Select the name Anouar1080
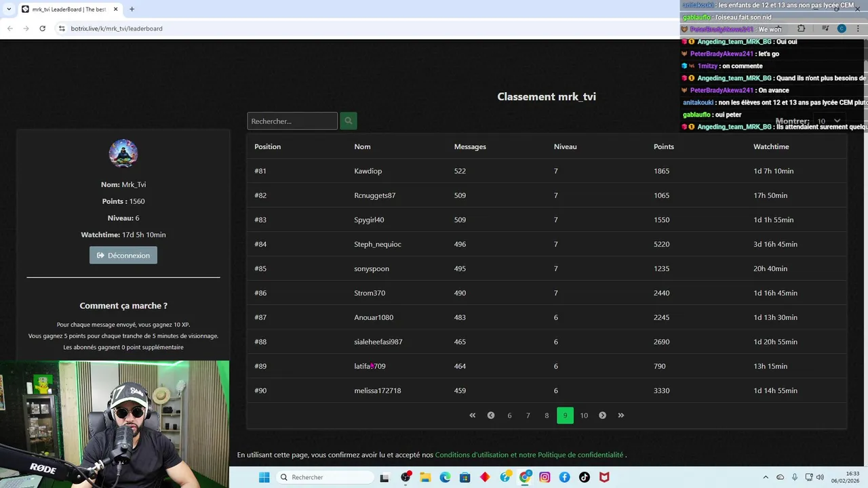The width and height of the screenshot is (868, 488). coord(374,317)
